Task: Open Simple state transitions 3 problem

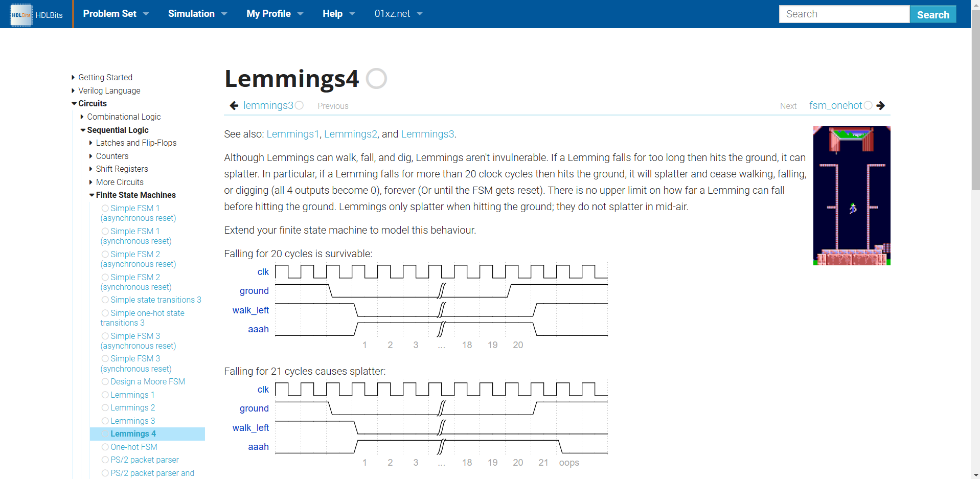Action: click(x=156, y=300)
